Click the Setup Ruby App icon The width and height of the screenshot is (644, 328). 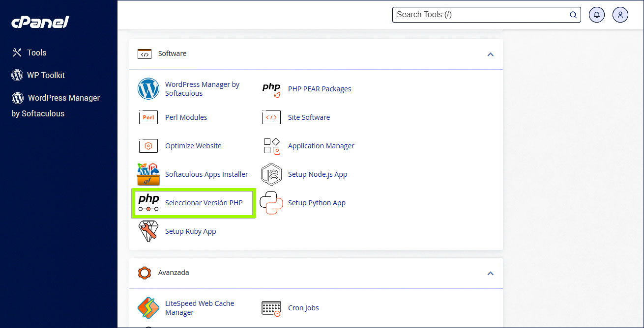(x=148, y=231)
